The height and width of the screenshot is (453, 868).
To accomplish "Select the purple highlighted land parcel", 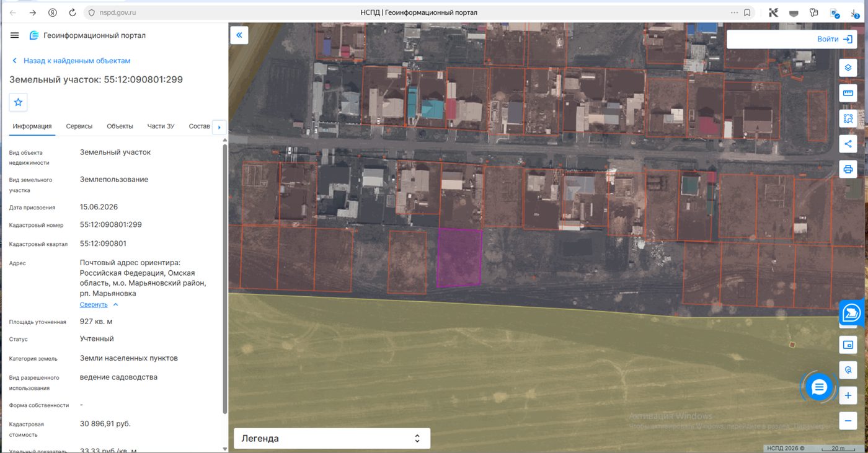I will (x=459, y=258).
